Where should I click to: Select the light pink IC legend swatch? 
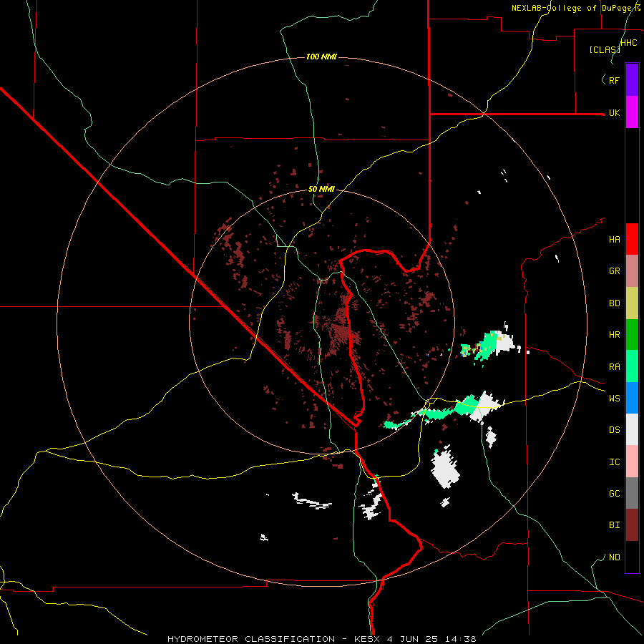point(632,462)
